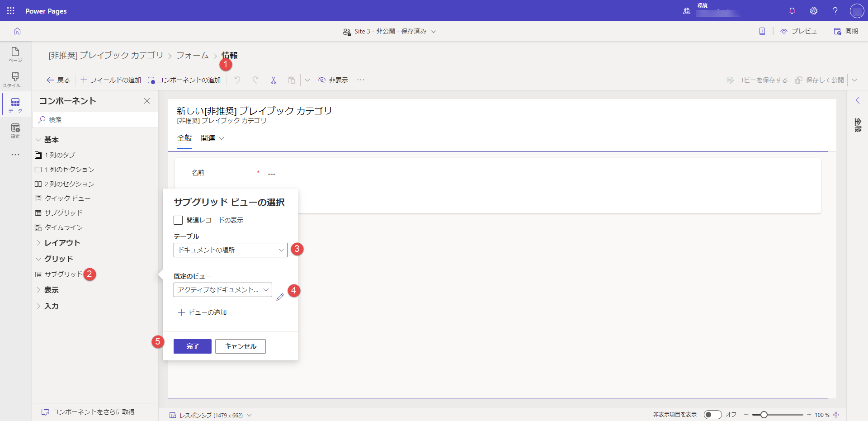Click the プレビュー button
Viewport: 868px width, 421px height.
click(x=802, y=31)
